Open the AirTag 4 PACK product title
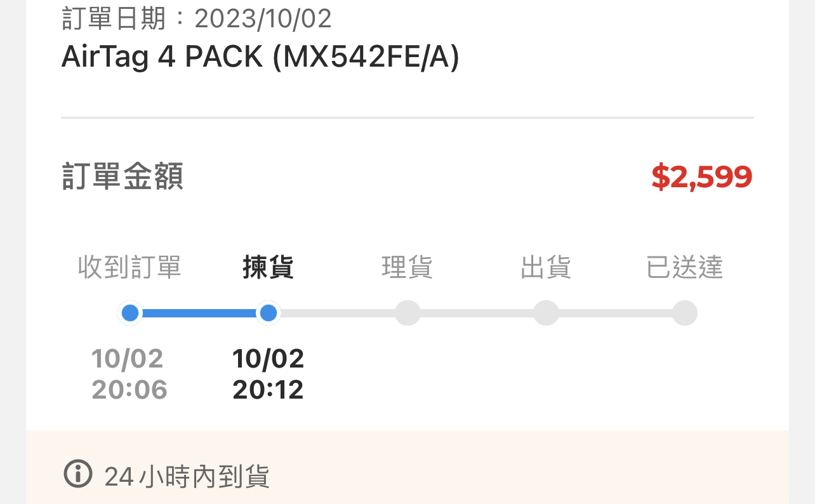The image size is (815, 504). click(260, 58)
